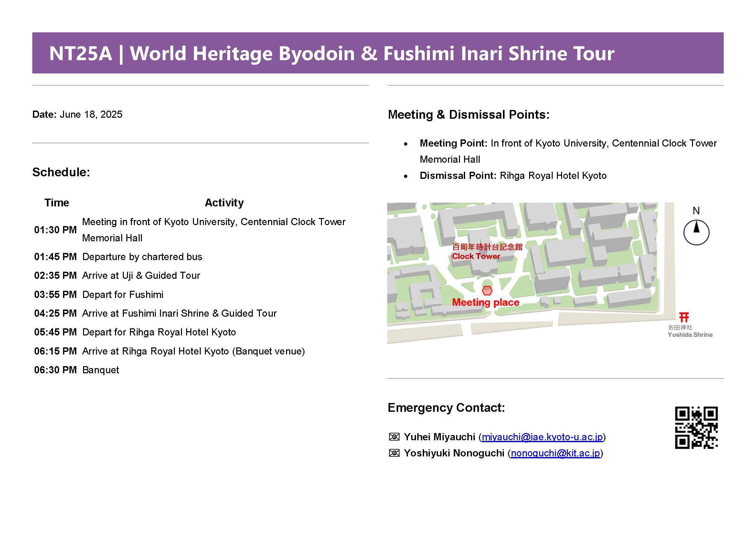Click the QR code image
Image resolution: width=756 pixels, height=535 pixels.
click(697, 428)
